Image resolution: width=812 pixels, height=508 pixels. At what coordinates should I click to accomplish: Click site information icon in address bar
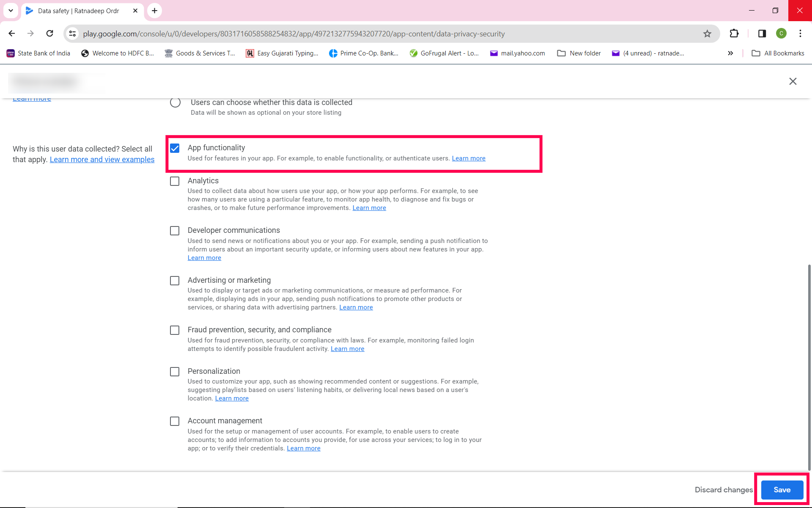coord(73,33)
